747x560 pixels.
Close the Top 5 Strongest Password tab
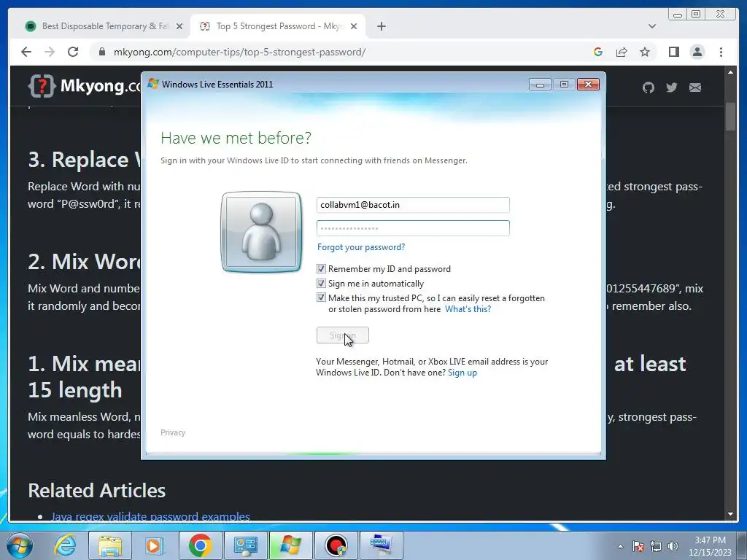(x=354, y=26)
